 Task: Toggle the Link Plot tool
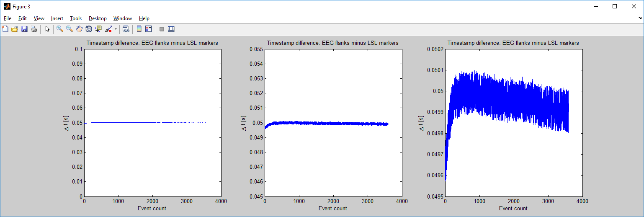126,29
